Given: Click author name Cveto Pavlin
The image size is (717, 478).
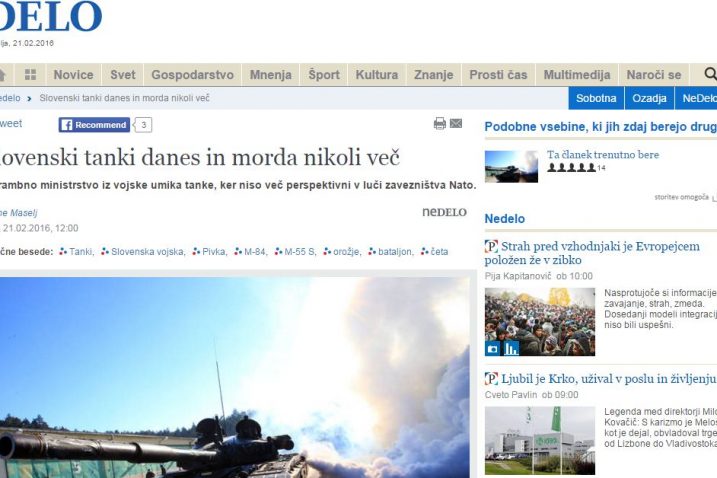Looking at the screenshot, I should coord(511,394).
